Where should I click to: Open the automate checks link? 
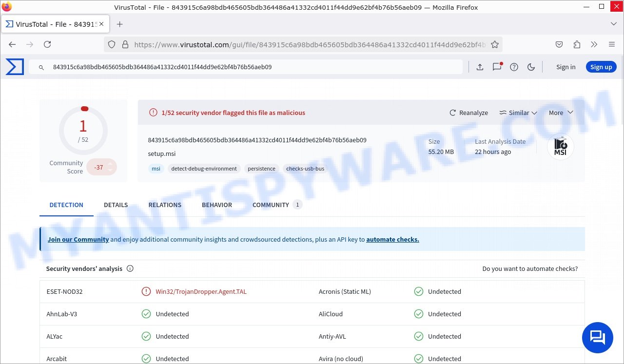[x=392, y=239]
